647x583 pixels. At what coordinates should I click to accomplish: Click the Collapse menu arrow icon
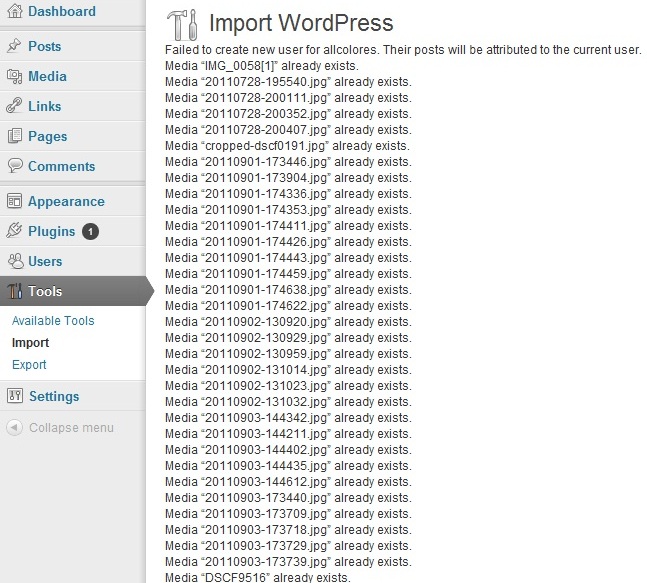pos(14,427)
